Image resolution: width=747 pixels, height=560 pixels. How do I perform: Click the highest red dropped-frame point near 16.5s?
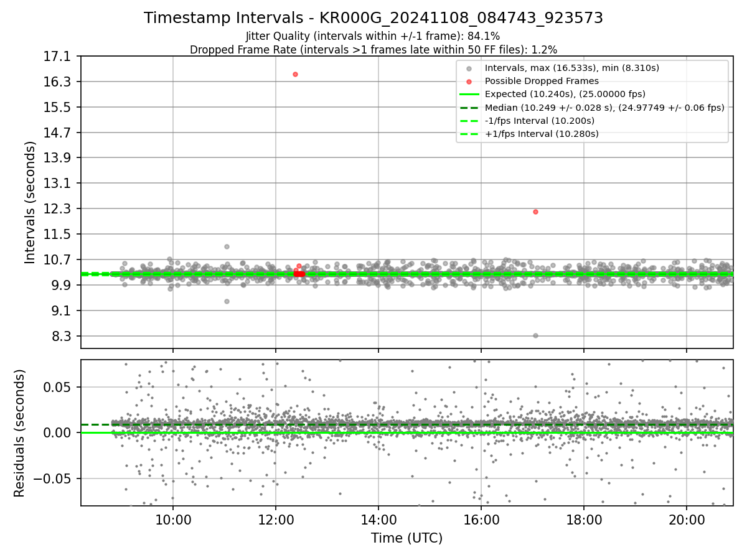click(x=295, y=74)
